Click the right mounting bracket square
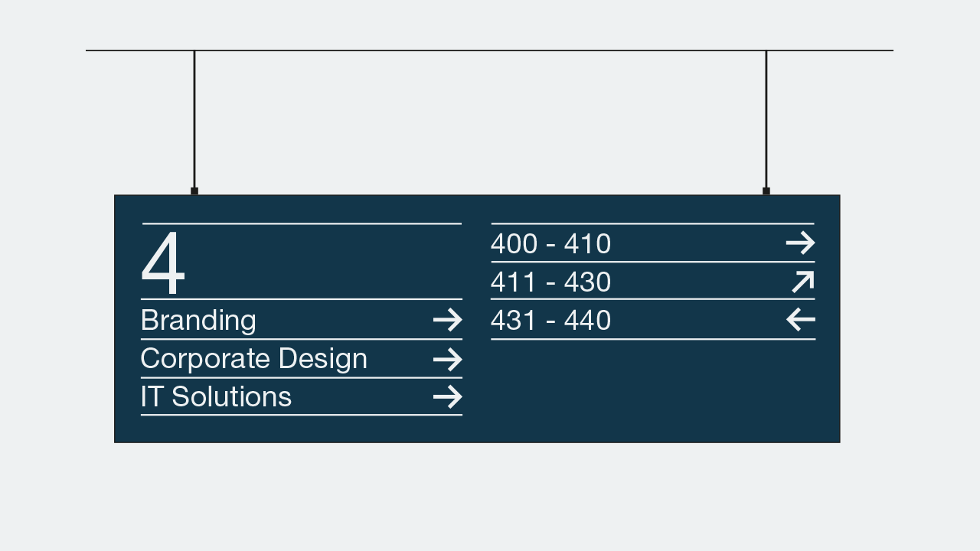Image resolution: width=980 pixels, height=551 pixels. click(766, 191)
